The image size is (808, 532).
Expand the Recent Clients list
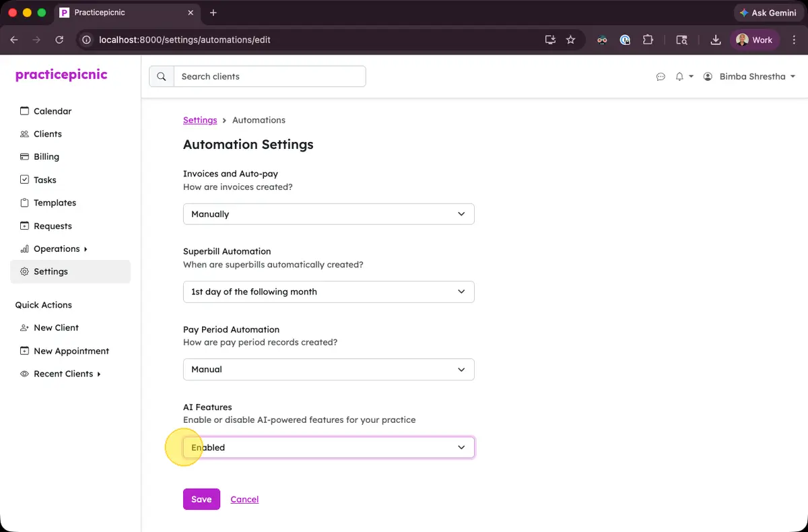pyautogui.click(x=63, y=373)
